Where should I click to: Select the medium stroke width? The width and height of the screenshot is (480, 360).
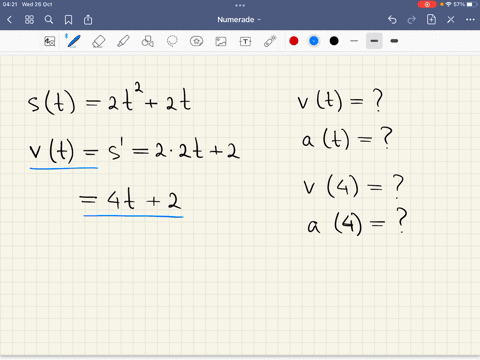[374, 41]
